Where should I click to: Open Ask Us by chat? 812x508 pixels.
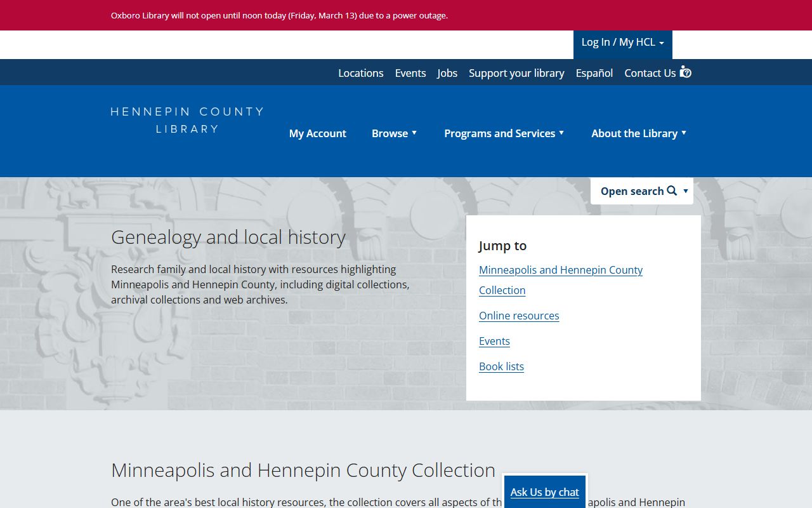click(x=545, y=492)
